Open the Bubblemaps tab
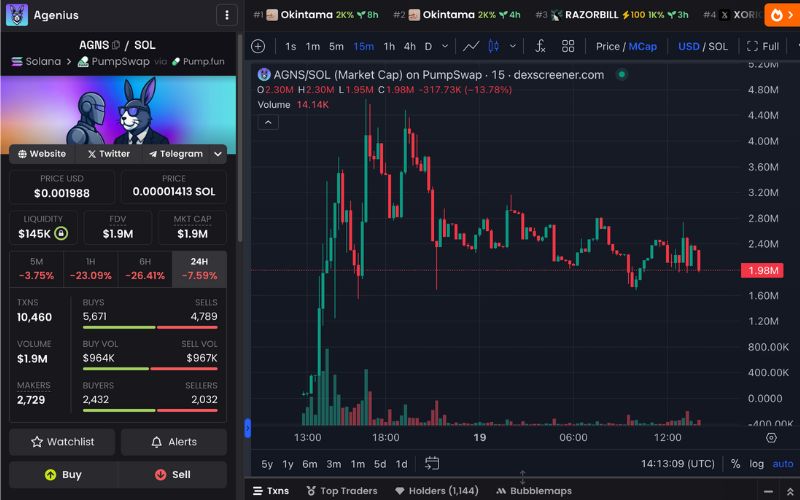Image resolution: width=800 pixels, height=500 pixels. [x=534, y=491]
